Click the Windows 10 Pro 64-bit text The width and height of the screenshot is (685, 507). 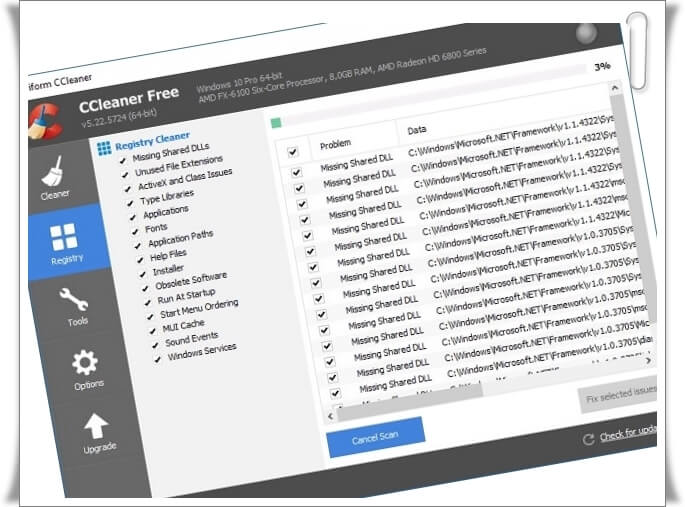click(x=239, y=82)
